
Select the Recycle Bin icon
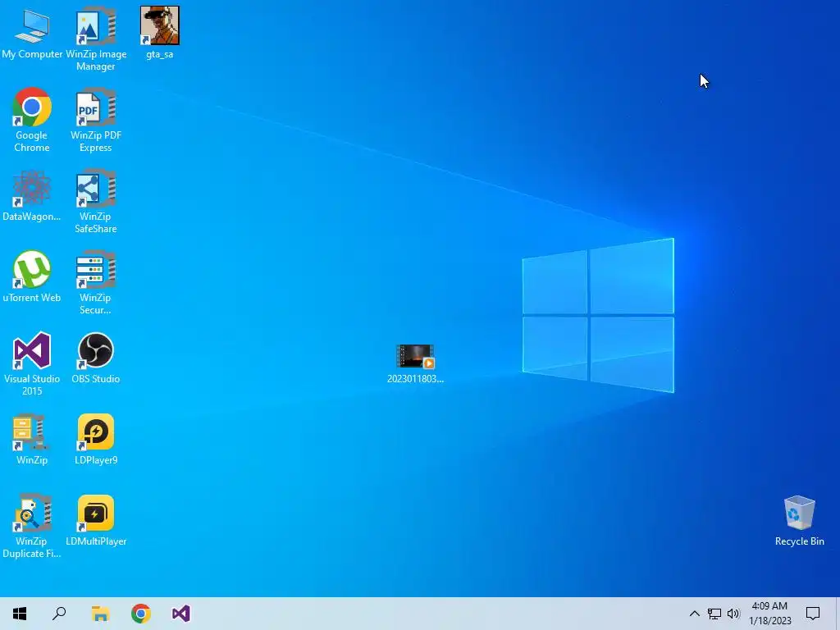coord(799,520)
